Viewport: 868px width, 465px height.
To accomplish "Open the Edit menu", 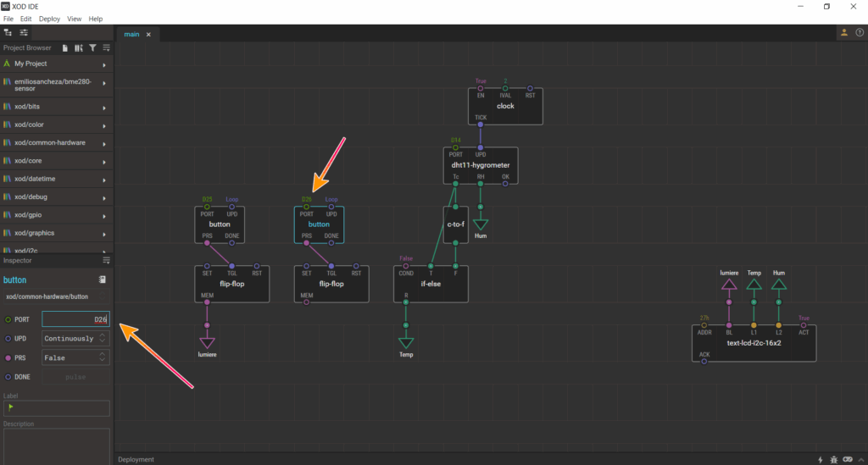I will pos(26,19).
